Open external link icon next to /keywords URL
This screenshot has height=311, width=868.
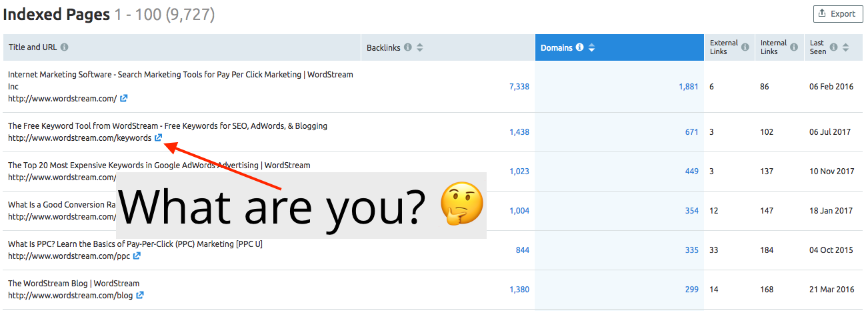click(159, 138)
